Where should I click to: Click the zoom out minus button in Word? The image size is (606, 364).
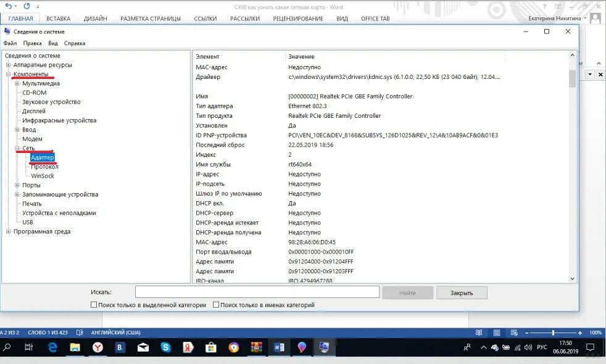point(527,333)
